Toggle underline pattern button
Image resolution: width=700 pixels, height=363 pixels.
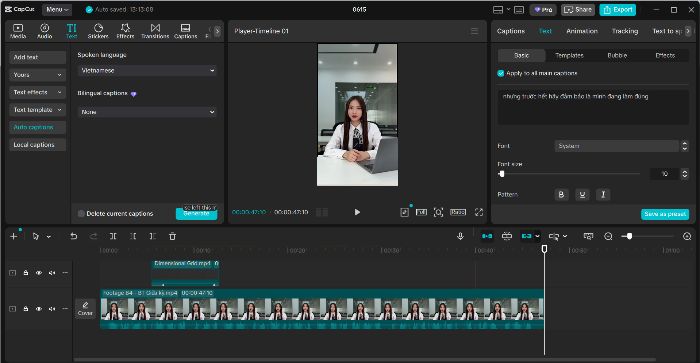[x=582, y=194]
